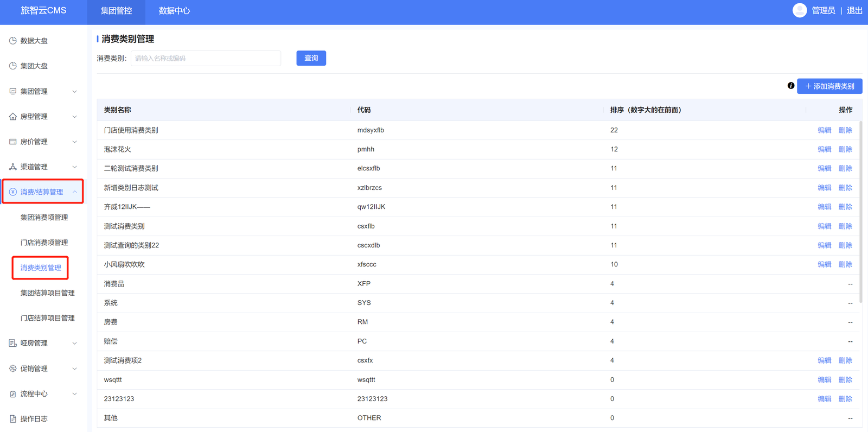868x432 pixels.
Task: Select the 赔偿 category name cell
Action: click(x=111, y=341)
